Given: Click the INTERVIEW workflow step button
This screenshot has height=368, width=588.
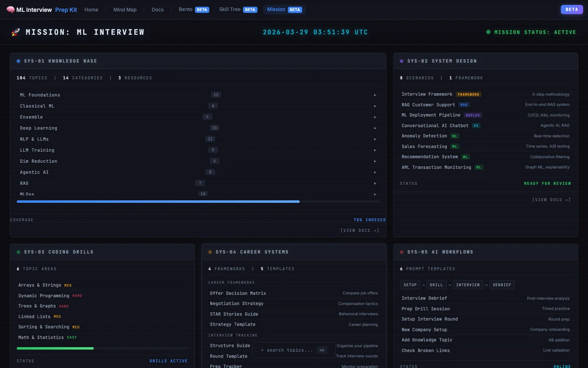Looking at the screenshot, I should 468,285.
